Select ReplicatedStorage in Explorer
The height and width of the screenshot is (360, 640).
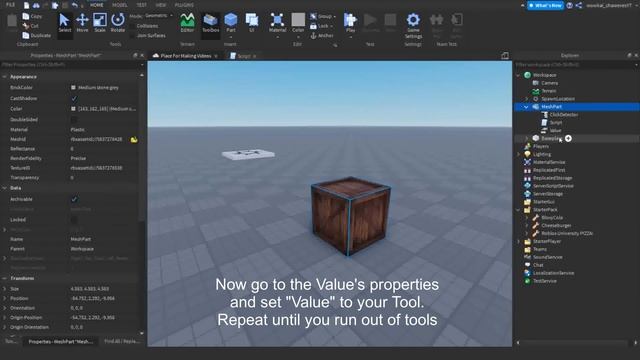pyautogui.click(x=552, y=178)
